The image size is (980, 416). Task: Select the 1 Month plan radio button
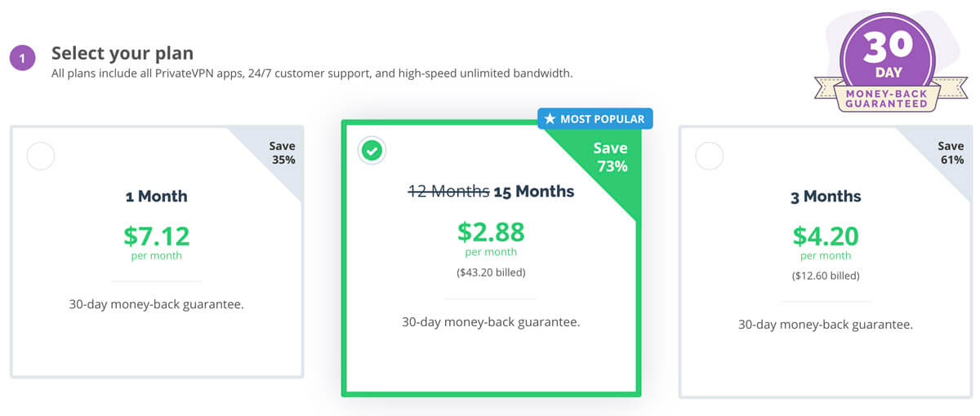click(41, 156)
